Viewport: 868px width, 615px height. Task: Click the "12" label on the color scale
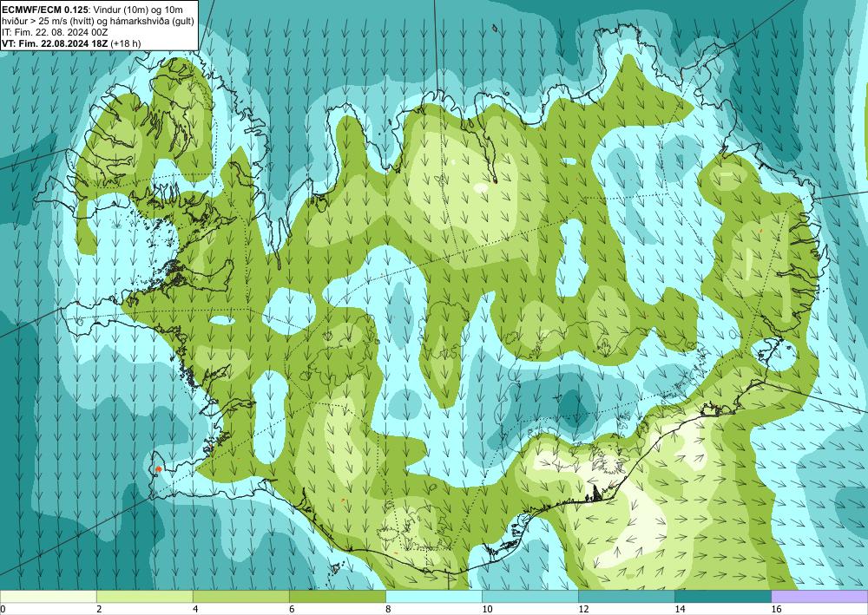[x=583, y=609]
